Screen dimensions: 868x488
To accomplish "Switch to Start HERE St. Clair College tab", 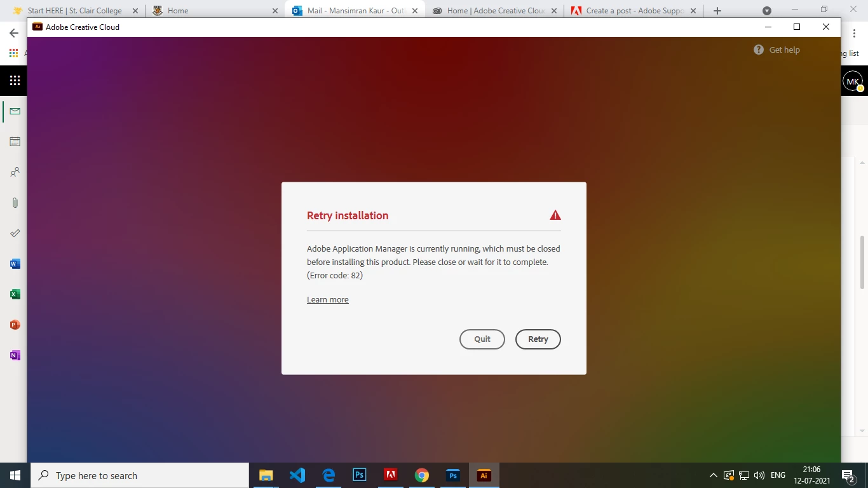I will 74,11.
